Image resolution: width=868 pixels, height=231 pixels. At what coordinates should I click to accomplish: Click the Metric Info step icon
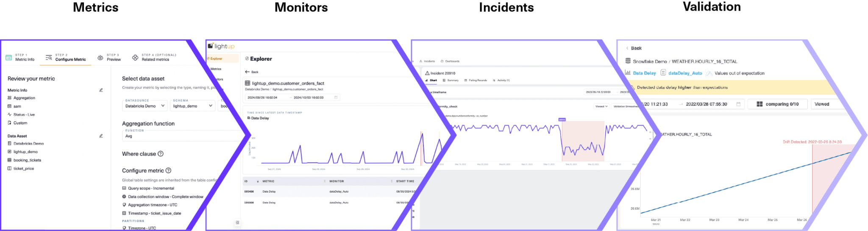(x=8, y=58)
